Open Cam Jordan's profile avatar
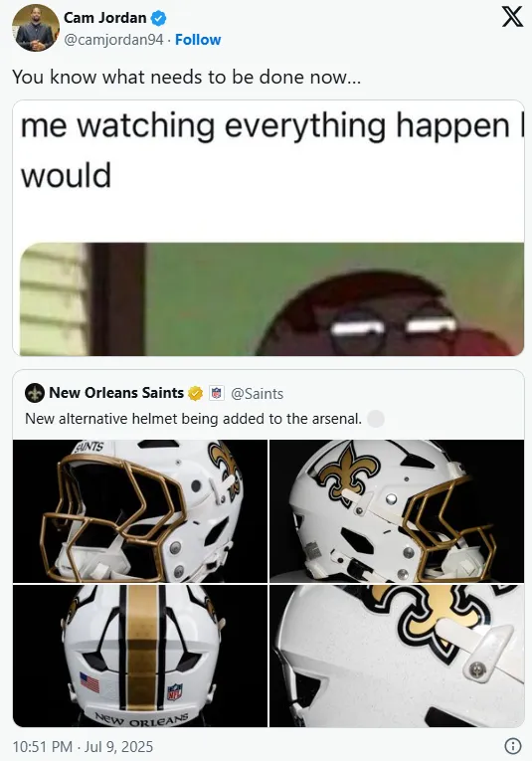This screenshot has width=532, height=761. [x=36, y=28]
